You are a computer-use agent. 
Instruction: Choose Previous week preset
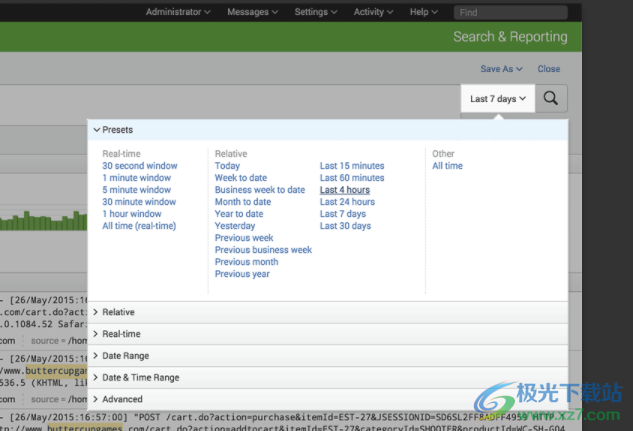point(244,238)
